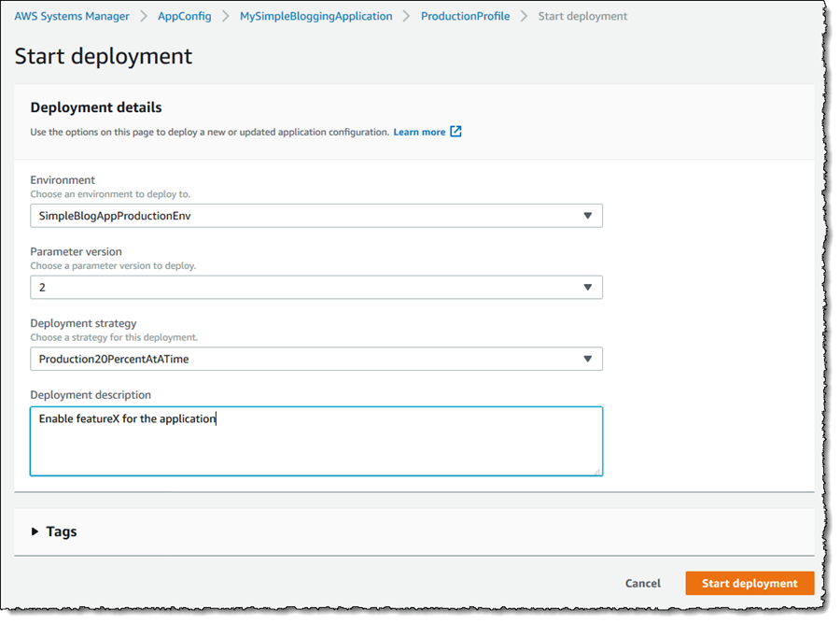Go to the AppConfig breadcrumb
Image resolution: width=840 pixels, height=623 pixels.
tap(184, 16)
